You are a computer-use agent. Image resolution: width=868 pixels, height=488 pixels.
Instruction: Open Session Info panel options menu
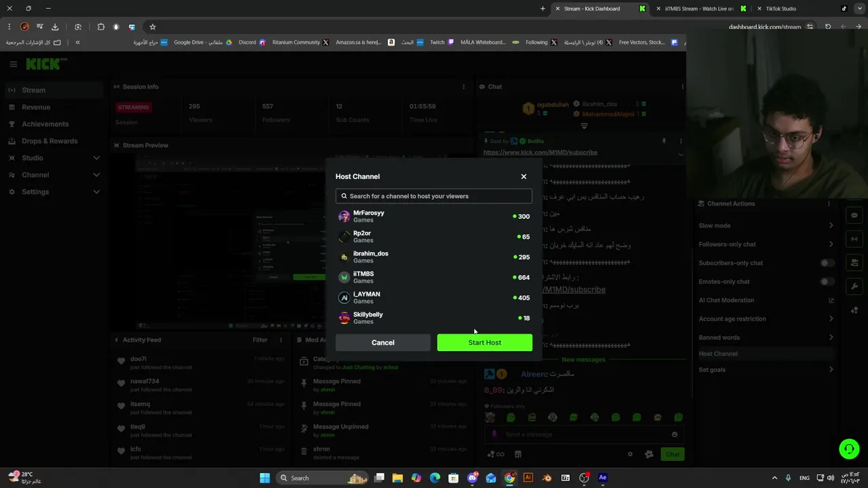464,87
